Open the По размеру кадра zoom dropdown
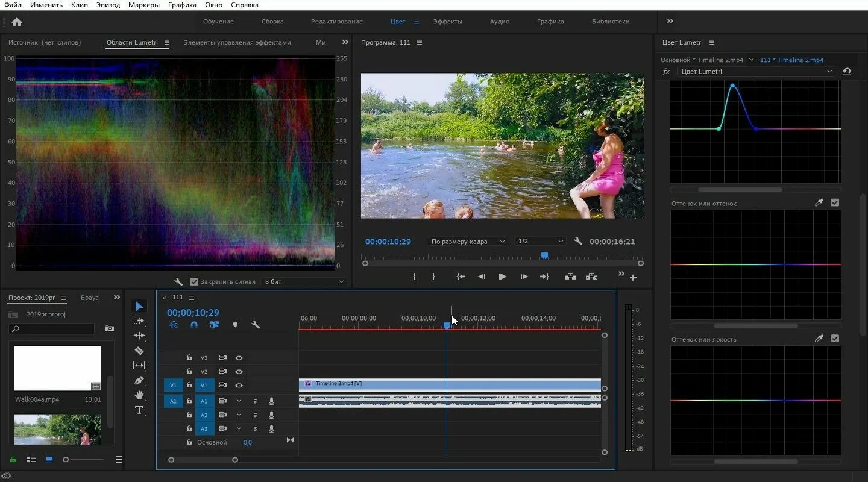 point(468,242)
